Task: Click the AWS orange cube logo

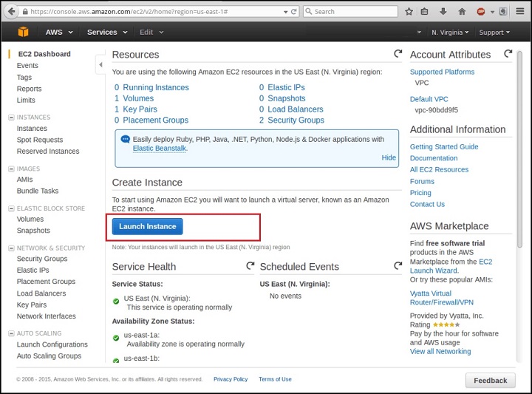Action: click(23, 32)
